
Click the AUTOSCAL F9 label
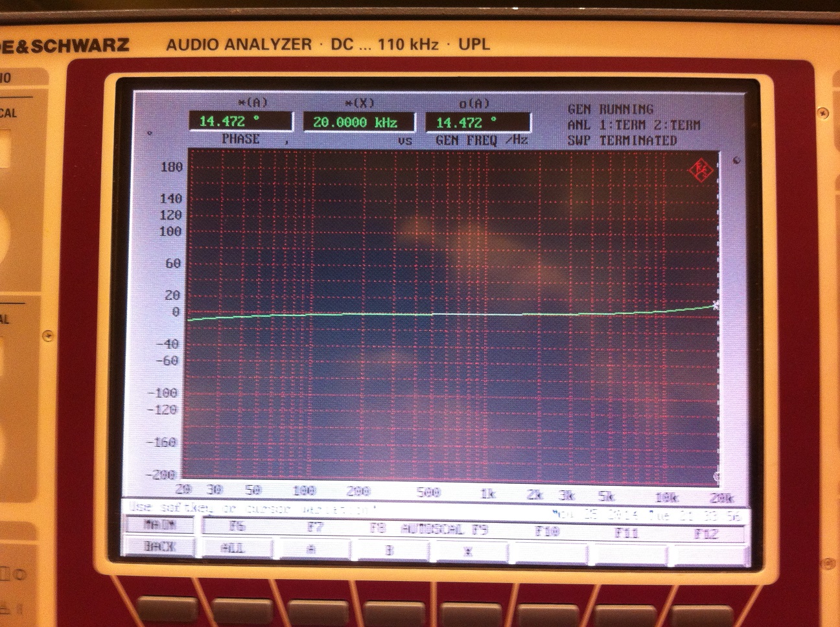point(444,529)
